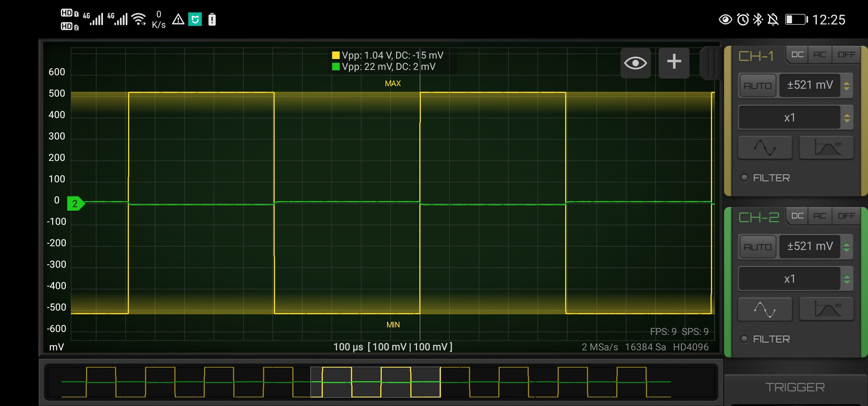Tap the Wi-Fi status icon
Viewport: 868px width, 406px height.
(x=139, y=19)
